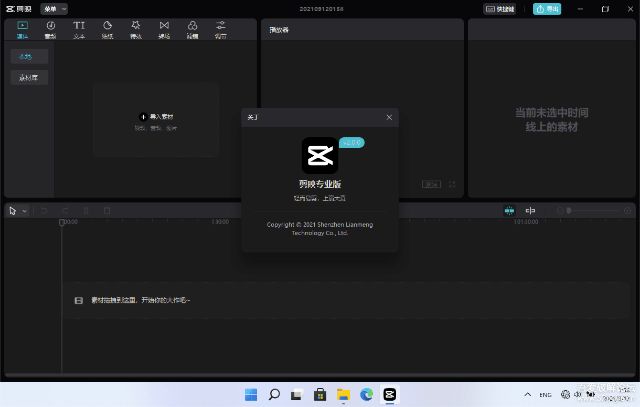This screenshot has width=640, height=407.
Task: Open Microsoft Edge from taskbar
Action: 367,395
